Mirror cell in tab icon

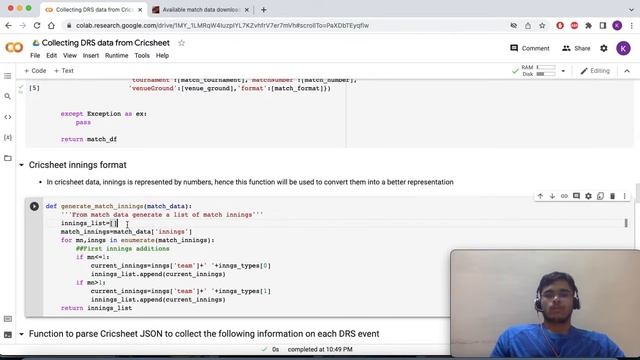pos(600,196)
